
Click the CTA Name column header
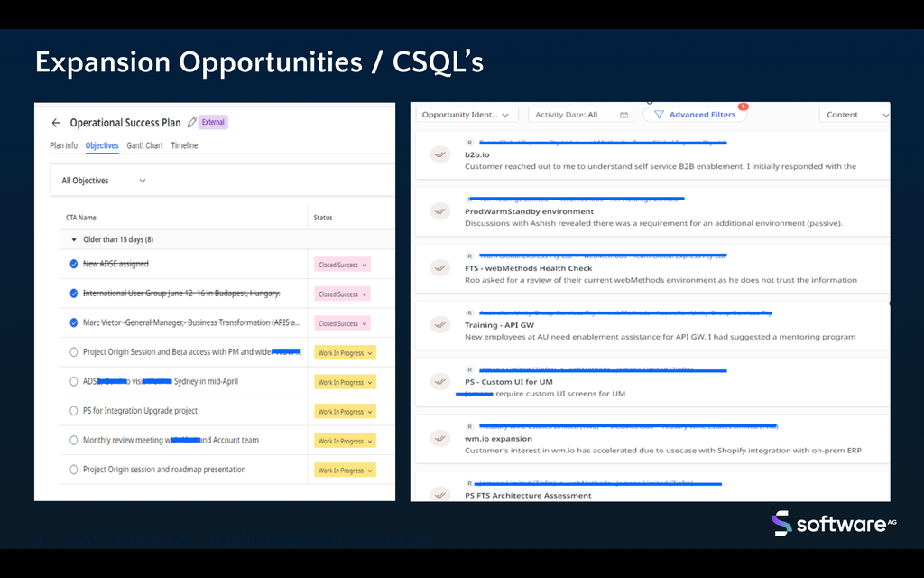pos(80,218)
